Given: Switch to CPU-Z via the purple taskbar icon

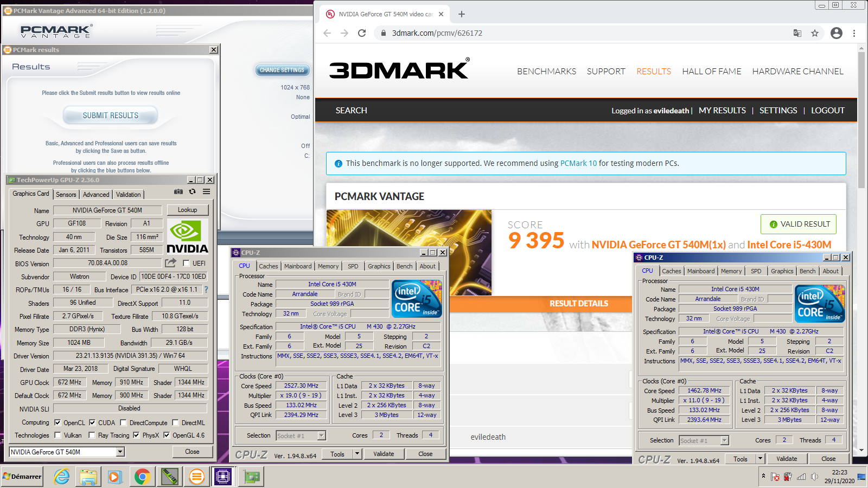Looking at the screenshot, I should [223, 477].
